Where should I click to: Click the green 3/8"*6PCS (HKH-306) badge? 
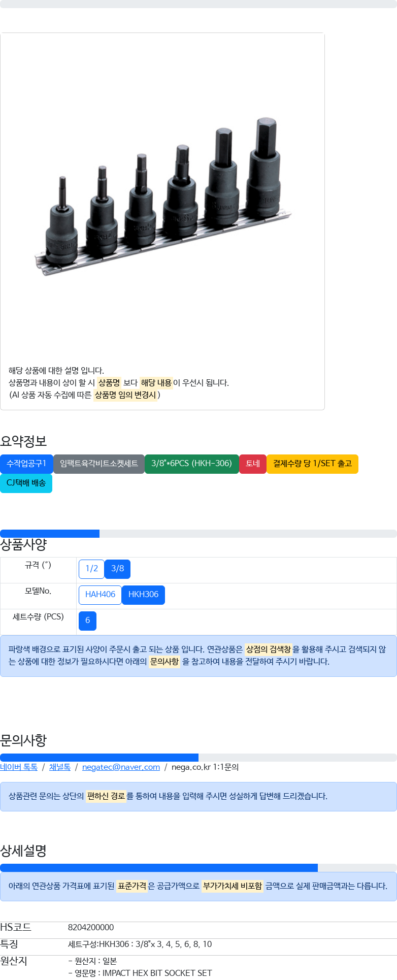pyautogui.click(x=192, y=464)
